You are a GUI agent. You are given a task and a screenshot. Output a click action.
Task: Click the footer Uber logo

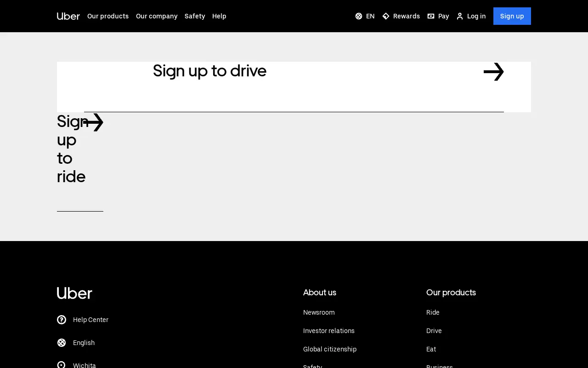point(74,293)
